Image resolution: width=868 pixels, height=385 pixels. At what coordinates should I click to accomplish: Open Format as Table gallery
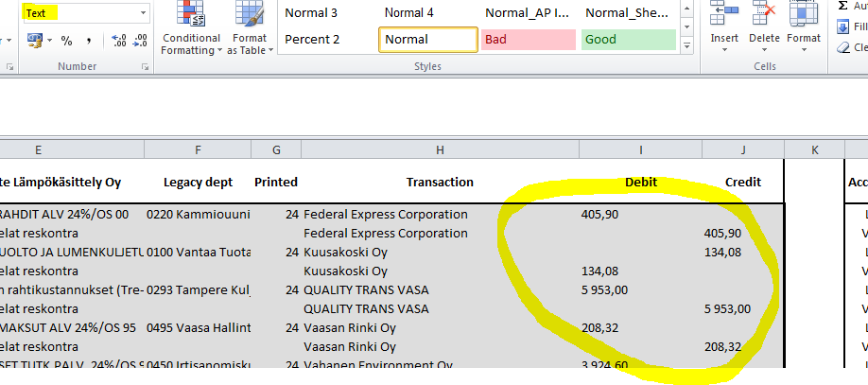250,28
